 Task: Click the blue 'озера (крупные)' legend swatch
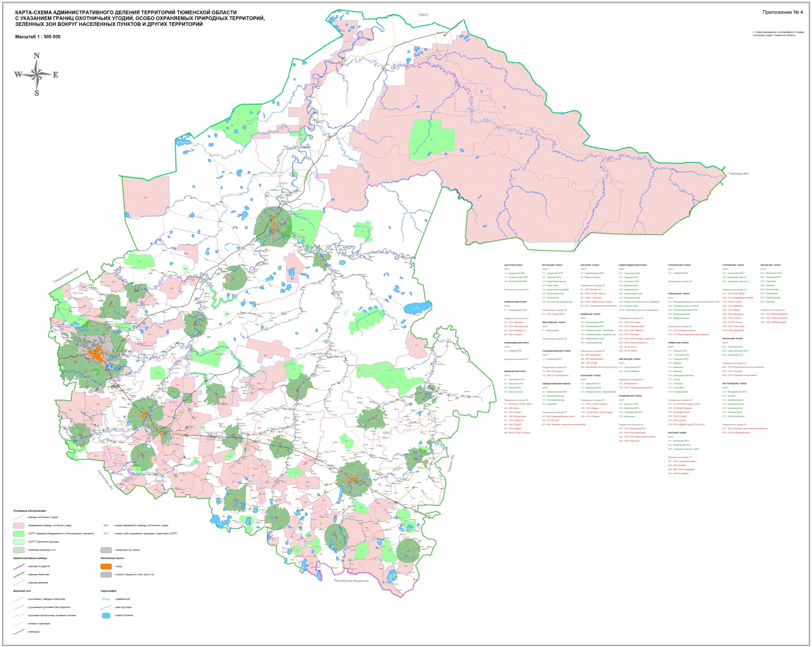pyautogui.click(x=106, y=615)
